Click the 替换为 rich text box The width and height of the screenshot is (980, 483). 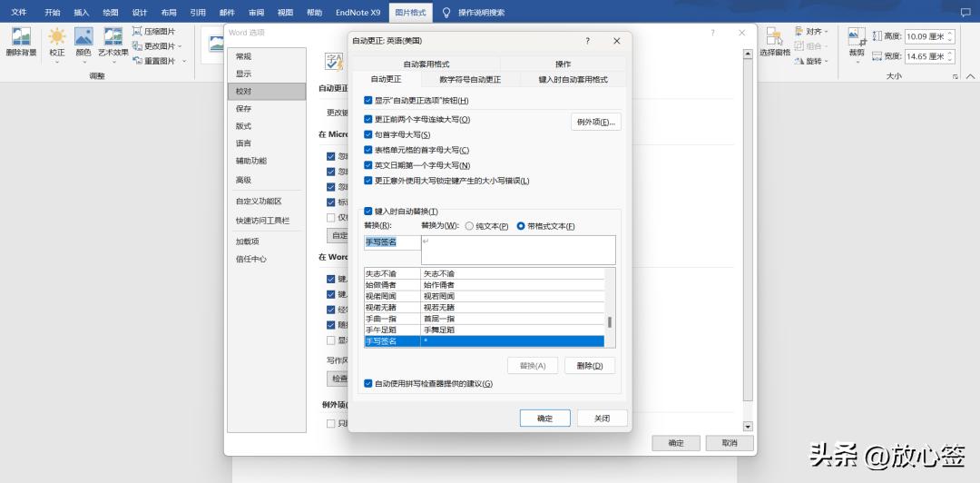pos(518,250)
